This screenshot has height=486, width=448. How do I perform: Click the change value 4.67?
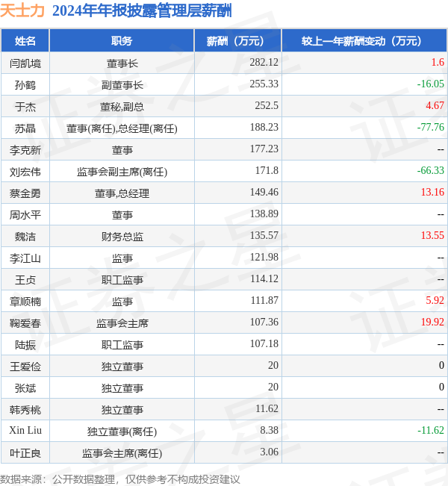[x=435, y=105]
